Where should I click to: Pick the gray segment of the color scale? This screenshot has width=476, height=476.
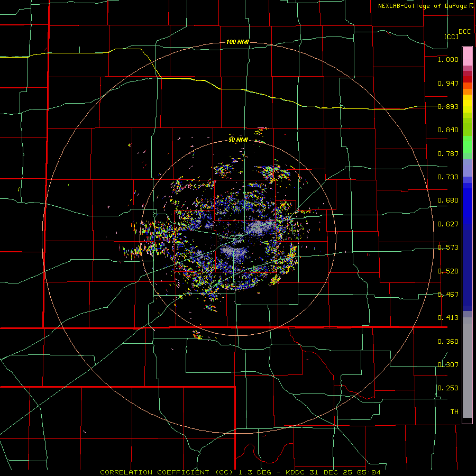(x=467, y=368)
